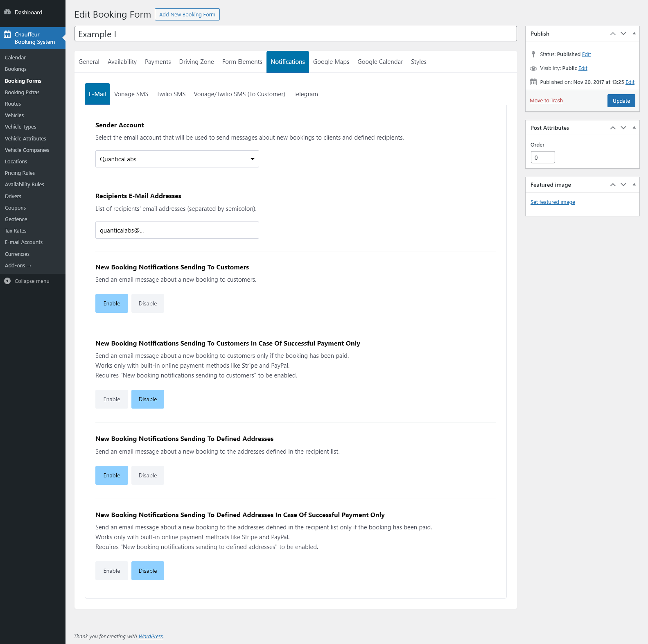Disable notifications sending to defined addresses

148,475
